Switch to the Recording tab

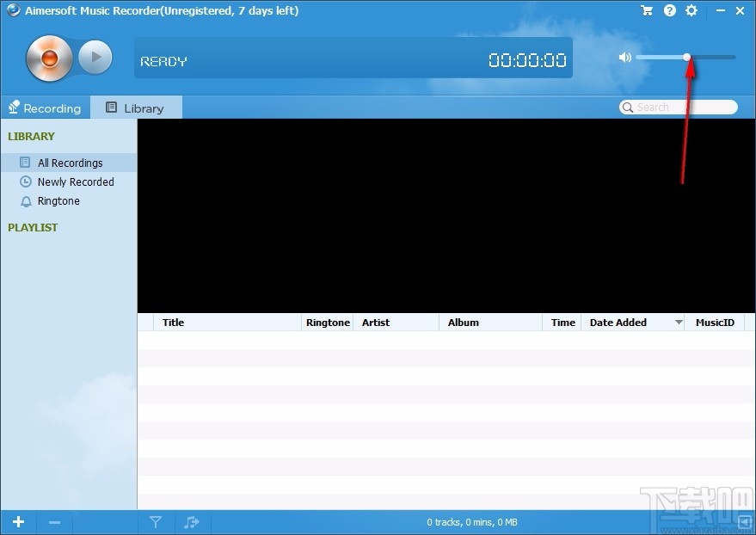coord(45,108)
